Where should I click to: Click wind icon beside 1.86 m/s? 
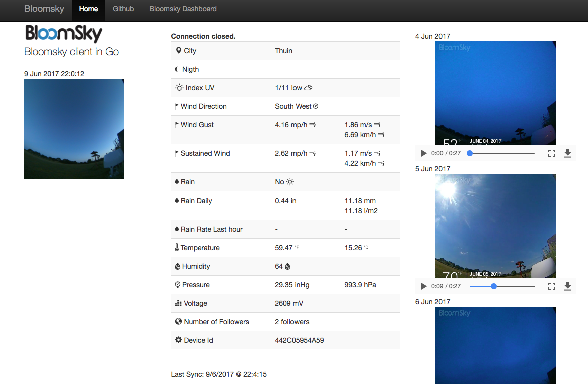(377, 125)
